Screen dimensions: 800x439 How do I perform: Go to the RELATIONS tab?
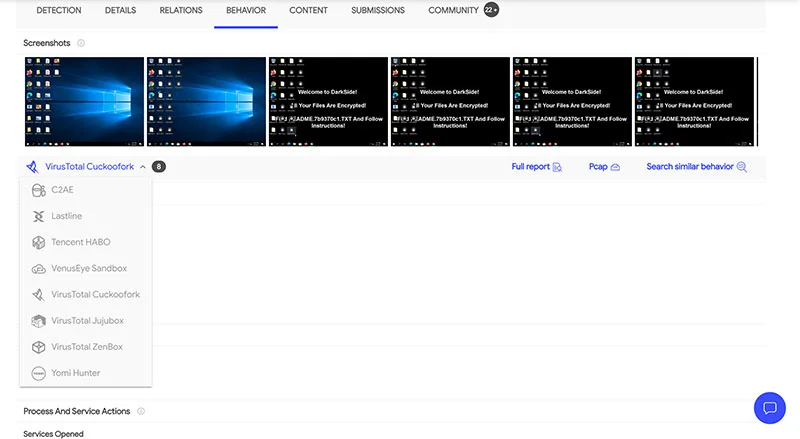tap(181, 10)
